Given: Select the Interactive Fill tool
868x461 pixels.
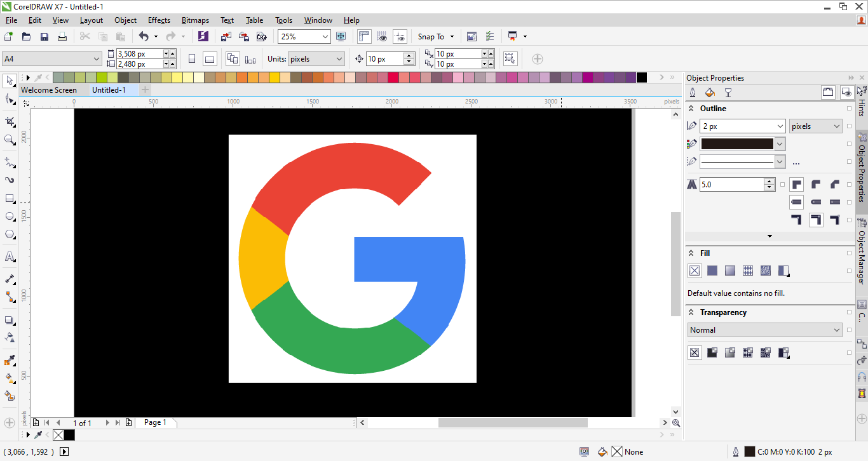Looking at the screenshot, I should click(x=10, y=378).
